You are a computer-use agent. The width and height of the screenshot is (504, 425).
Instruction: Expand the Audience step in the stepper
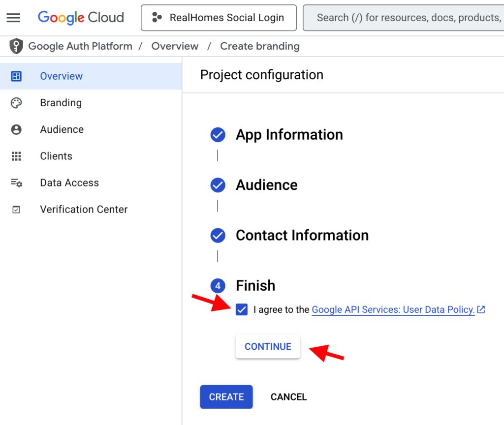(266, 185)
